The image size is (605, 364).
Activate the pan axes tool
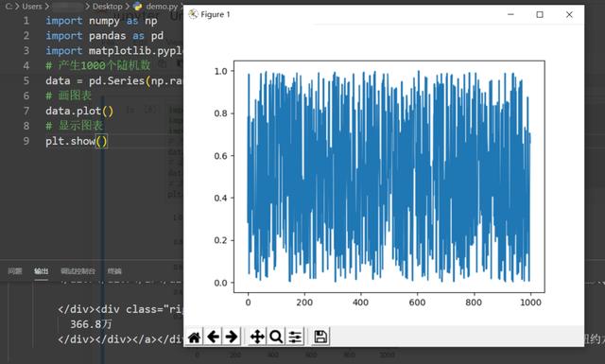tap(257, 337)
